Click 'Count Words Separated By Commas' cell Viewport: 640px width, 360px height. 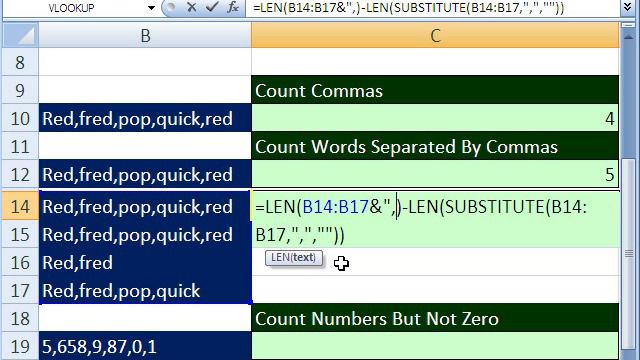coord(435,146)
